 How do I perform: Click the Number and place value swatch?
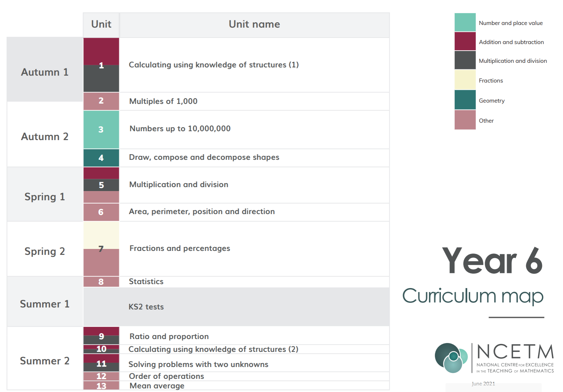pyautogui.click(x=465, y=22)
